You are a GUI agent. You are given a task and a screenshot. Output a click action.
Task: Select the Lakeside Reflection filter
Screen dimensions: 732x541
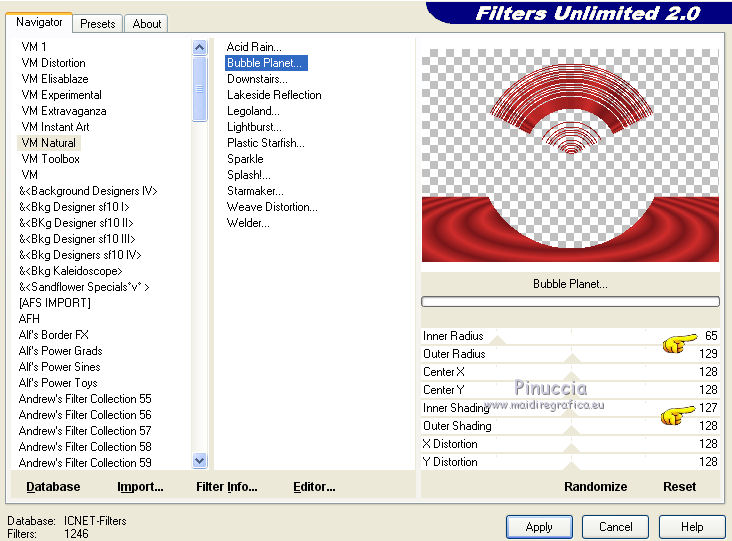pyautogui.click(x=274, y=95)
